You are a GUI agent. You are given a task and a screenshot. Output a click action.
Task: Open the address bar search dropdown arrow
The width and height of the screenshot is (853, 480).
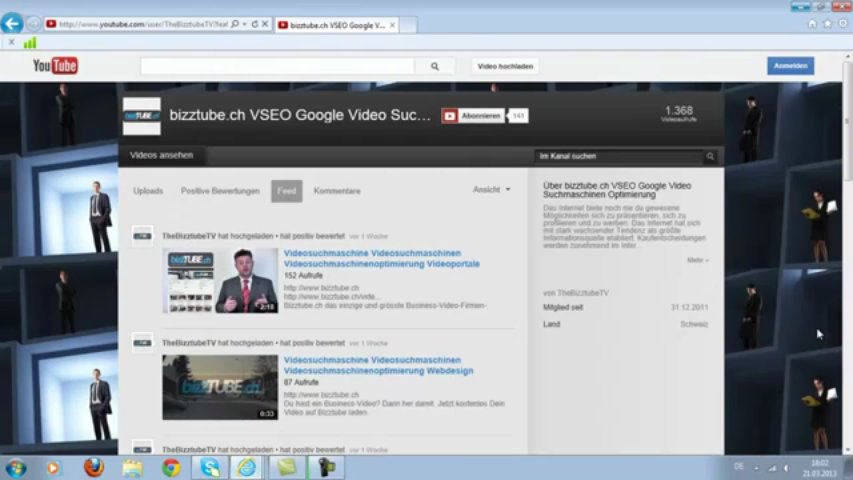(245, 24)
